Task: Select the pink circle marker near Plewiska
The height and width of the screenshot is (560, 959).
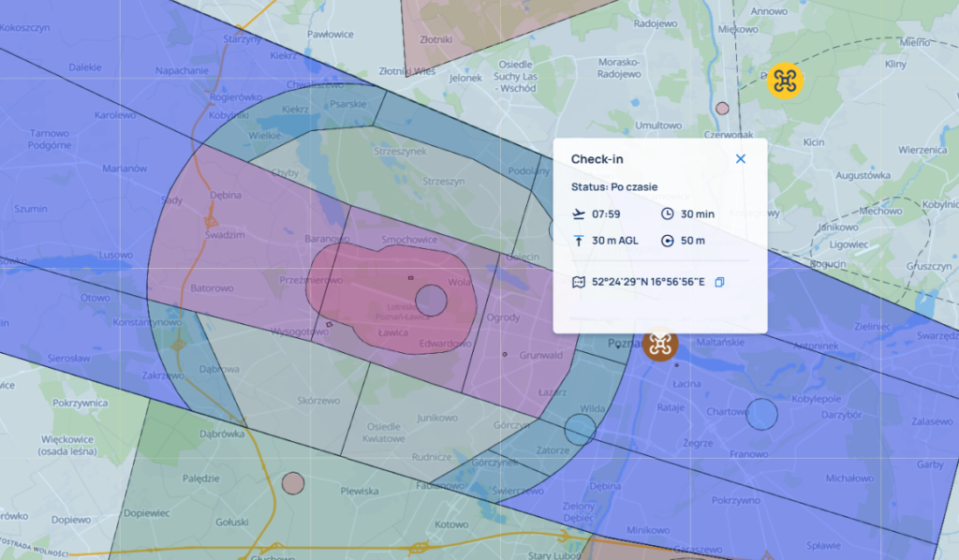Action: click(293, 483)
